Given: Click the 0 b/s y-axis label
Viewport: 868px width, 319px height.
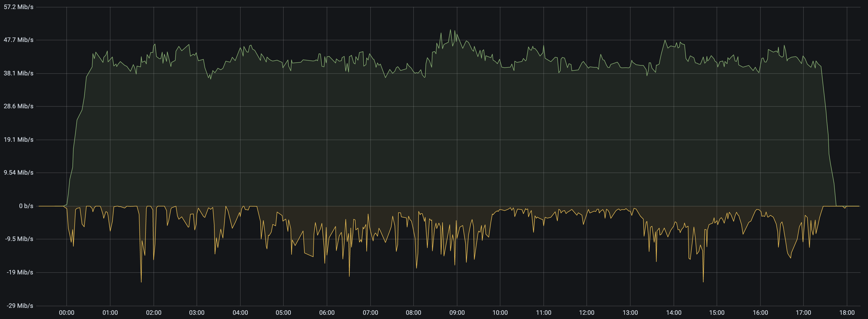Looking at the screenshot, I should click(x=26, y=206).
